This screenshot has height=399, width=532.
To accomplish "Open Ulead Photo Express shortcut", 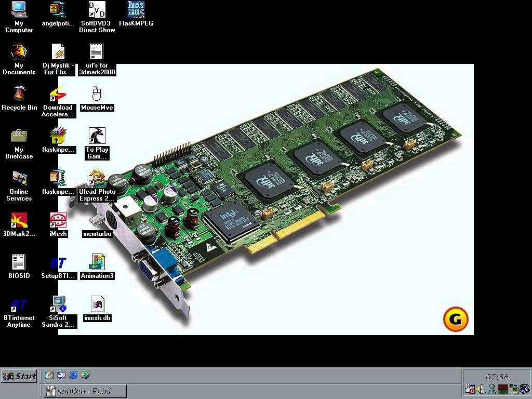I will tap(97, 178).
